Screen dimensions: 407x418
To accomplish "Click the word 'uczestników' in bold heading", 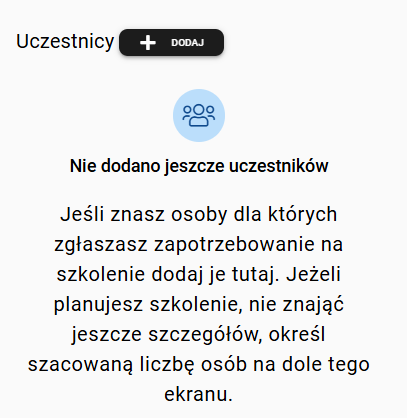I will [x=279, y=166].
